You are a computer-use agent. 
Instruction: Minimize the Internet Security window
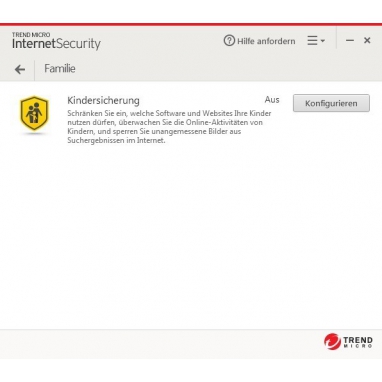click(350, 41)
